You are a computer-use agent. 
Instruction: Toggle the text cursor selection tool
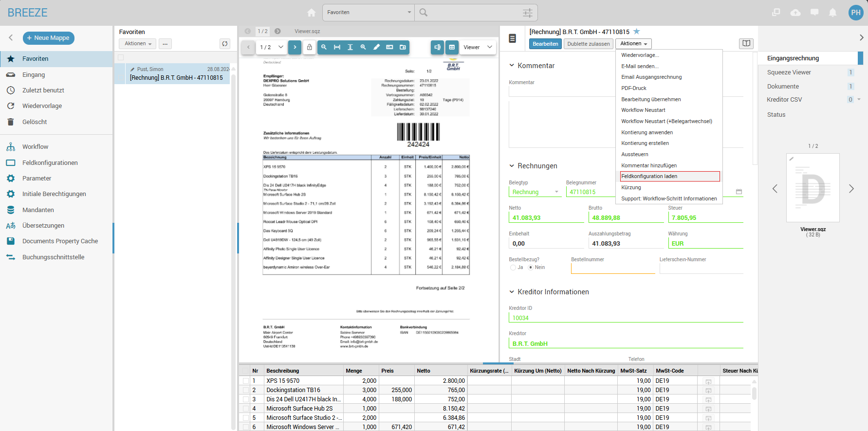[x=437, y=47]
